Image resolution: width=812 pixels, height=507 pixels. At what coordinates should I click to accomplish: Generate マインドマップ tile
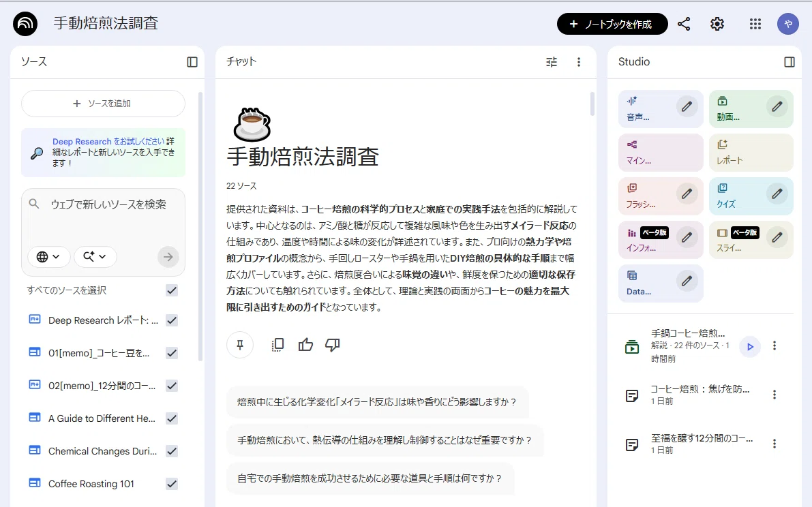661,153
